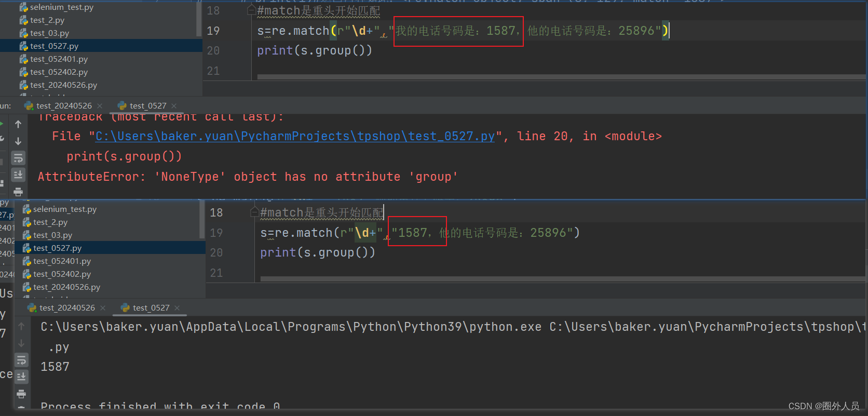The width and height of the screenshot is (868, 416).
Task: Close test_20240526 run tab above the traceback
Action: pyautogui.click(x=100, y=106)
